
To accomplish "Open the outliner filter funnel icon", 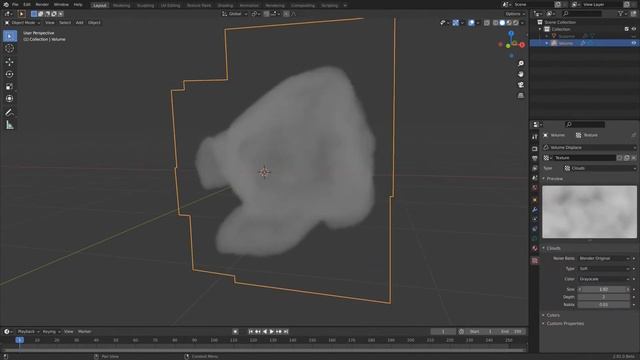I will 621,13.
